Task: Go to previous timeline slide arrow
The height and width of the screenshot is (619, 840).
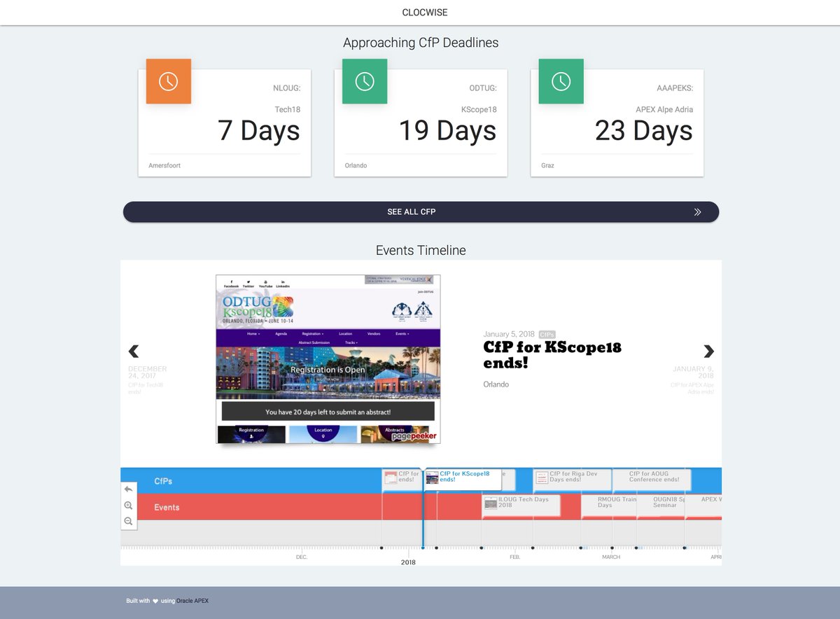Action: (134, 352)
